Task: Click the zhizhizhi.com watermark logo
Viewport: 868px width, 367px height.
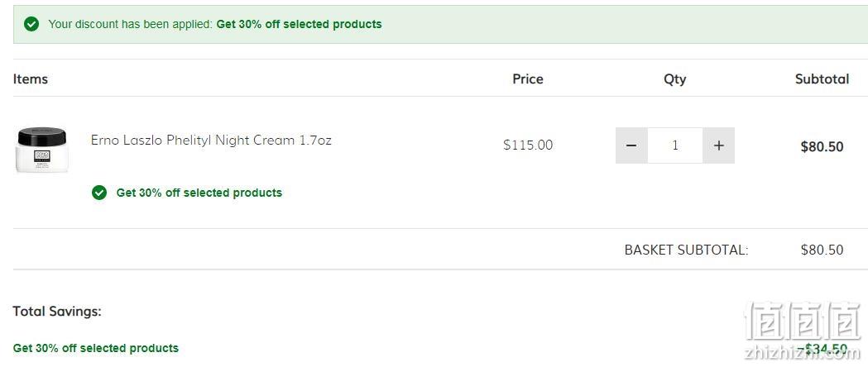Action: [803, 331]
